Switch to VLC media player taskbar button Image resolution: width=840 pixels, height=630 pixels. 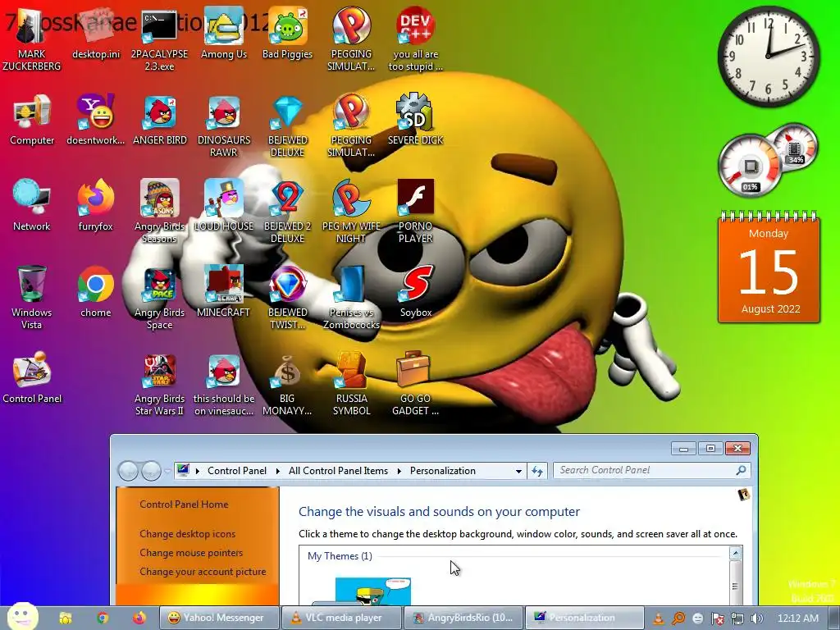342,618
